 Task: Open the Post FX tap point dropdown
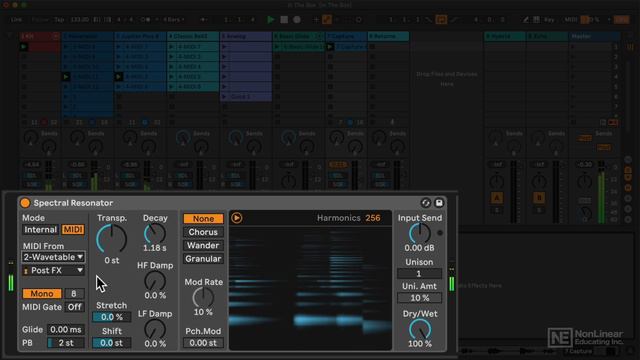click(x=53, y=270)
